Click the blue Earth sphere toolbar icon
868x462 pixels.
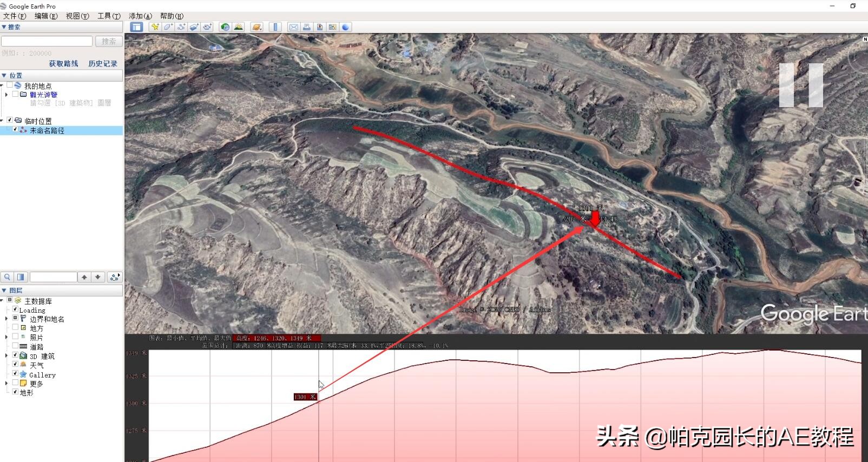[345, 27]
